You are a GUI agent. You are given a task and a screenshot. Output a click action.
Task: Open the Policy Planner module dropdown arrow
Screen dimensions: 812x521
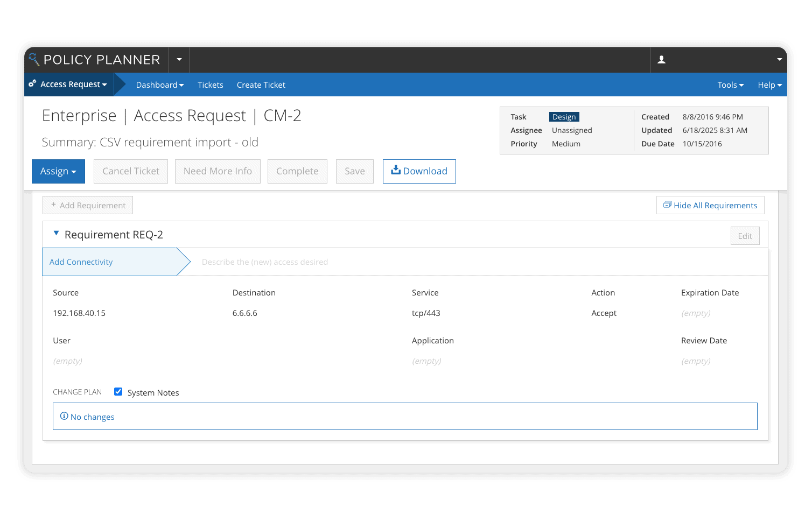coord(179,60)
